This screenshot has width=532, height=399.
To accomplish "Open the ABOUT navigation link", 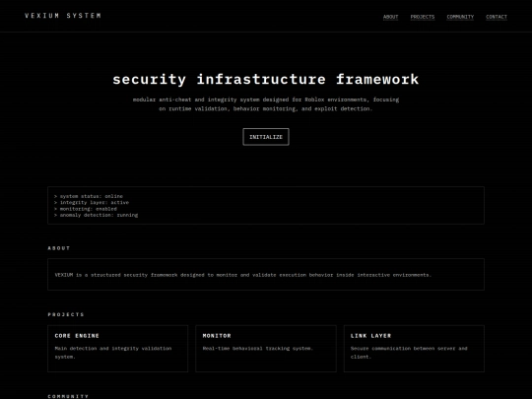I will point(390,17).
